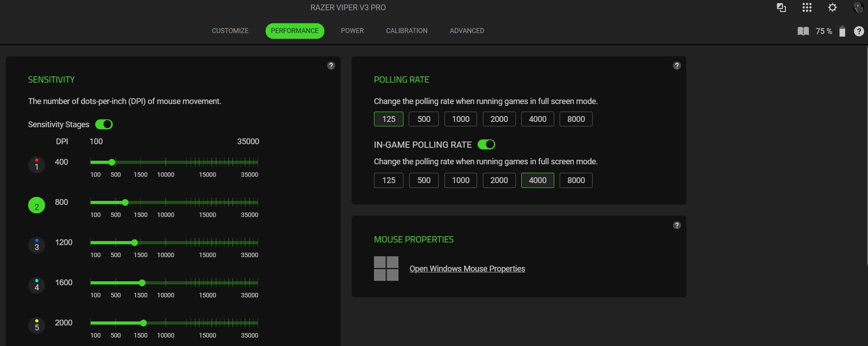Set In-Game Polling Rate to 1000
This screenshot has height=346, width=868.
(x=461, y=180)
